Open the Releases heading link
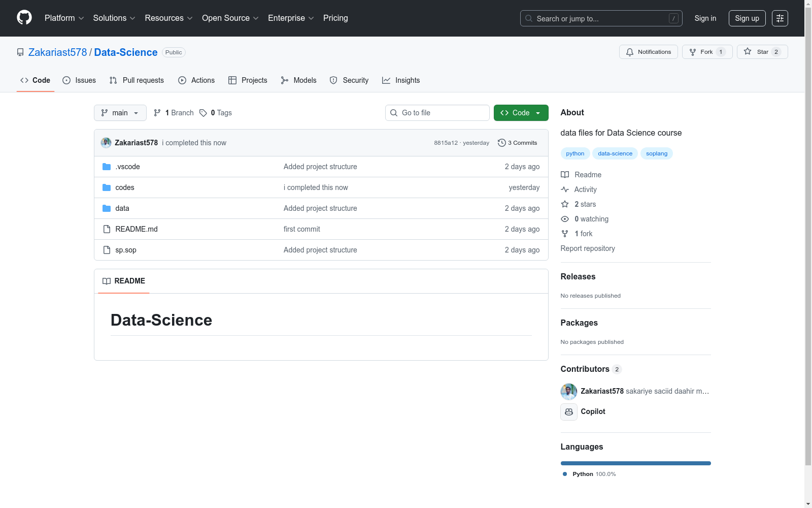 pyautogui.click(x=578, y=276)
